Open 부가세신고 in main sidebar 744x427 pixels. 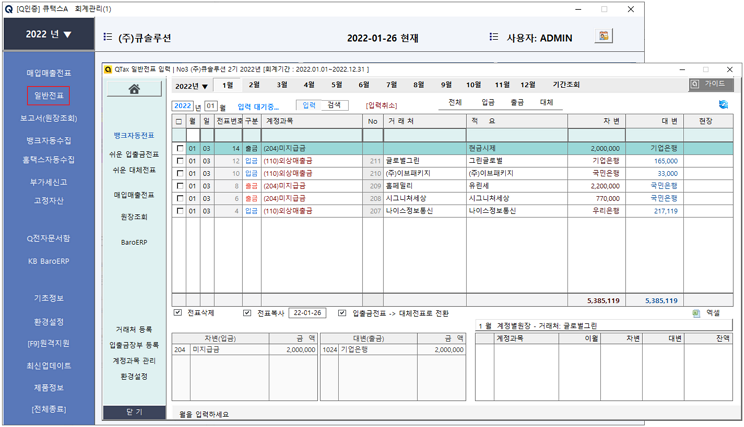pyautogui.click(x=48, y=182)
